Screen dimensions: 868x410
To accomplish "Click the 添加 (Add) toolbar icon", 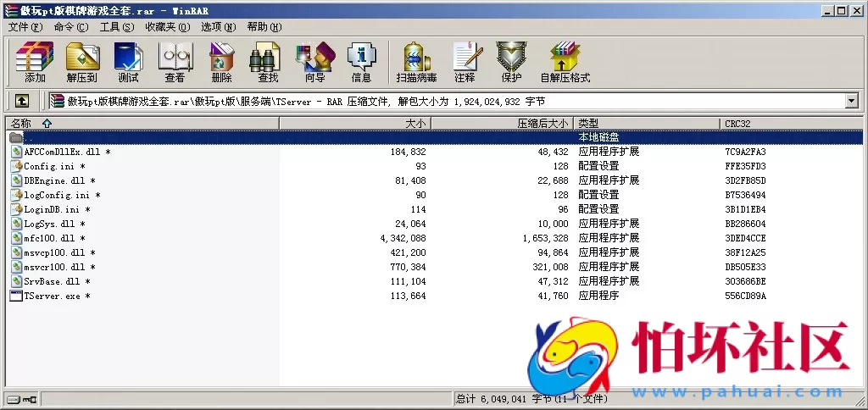I will click(x=35, y=61).
